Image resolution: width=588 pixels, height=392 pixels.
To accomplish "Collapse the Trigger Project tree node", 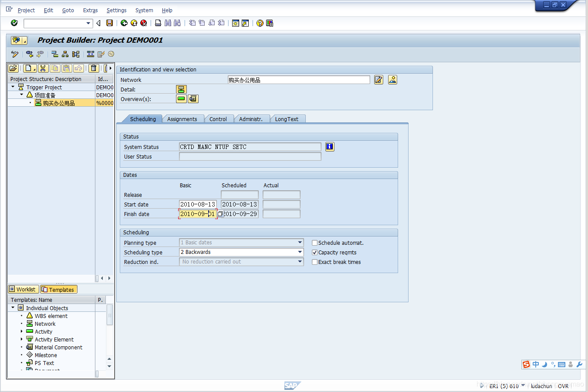I will 13,87.
